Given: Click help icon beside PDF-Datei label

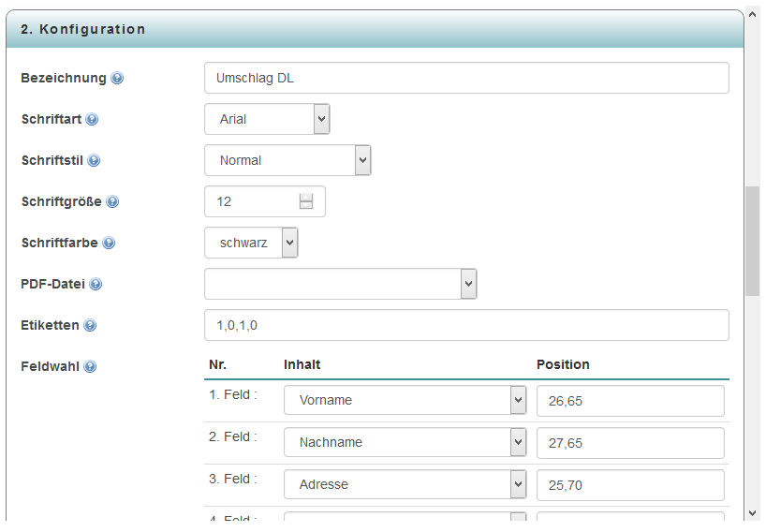Looking at the screenshot, I should tap(96, 284).
